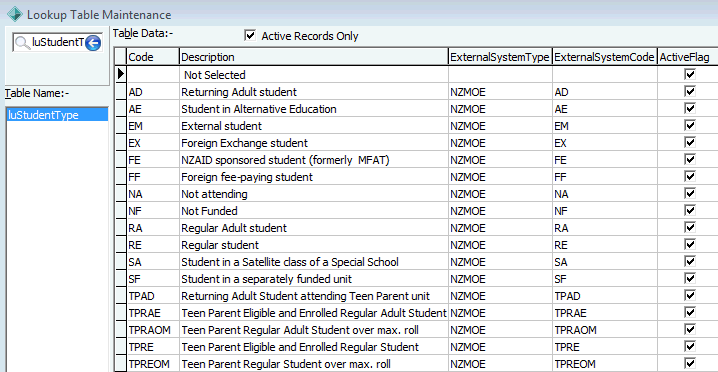718x372 pixels.
Task: Click ActiveFlag column header
Action: [687, 57]
